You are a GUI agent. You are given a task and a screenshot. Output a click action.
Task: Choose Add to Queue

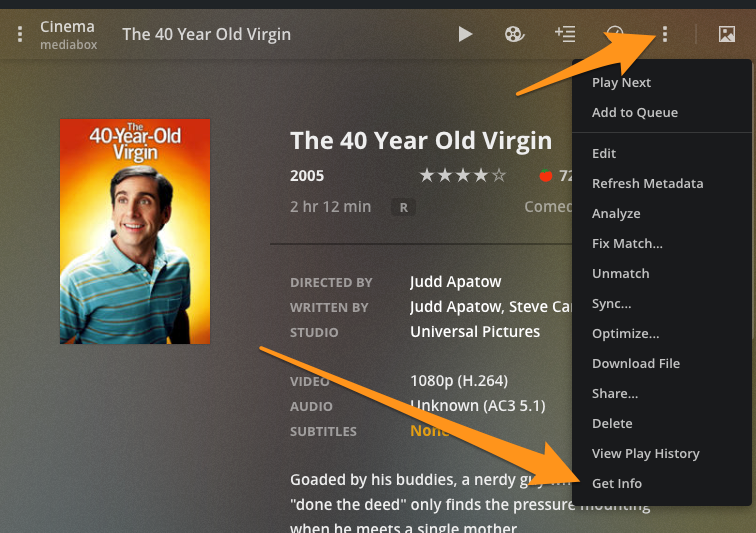pyautogui.click(x=662, y=112)
